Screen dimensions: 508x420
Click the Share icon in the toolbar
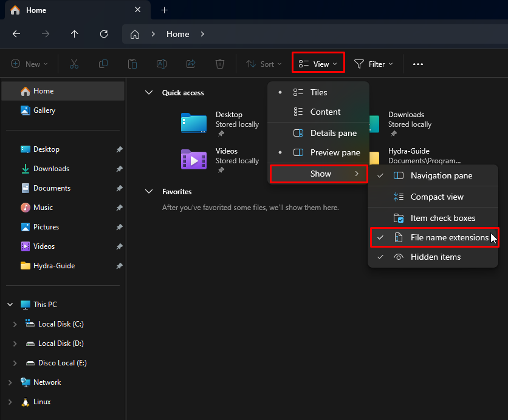pyautogui.click(x=190, y=64)
